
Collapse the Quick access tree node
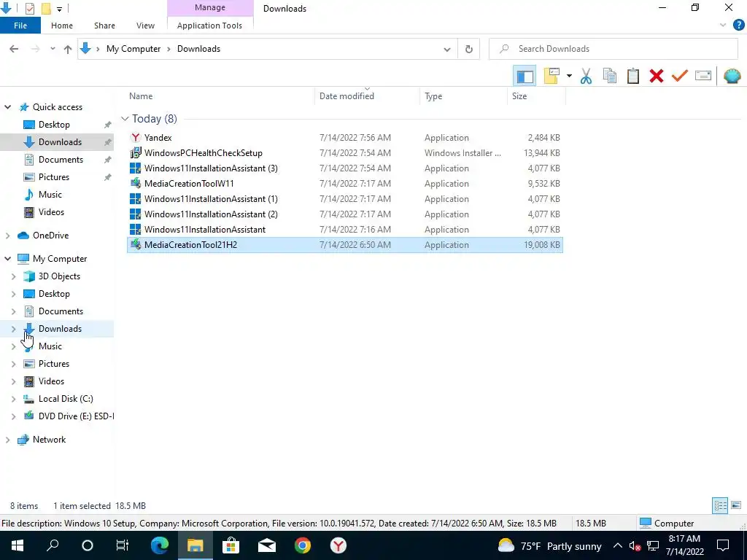tap(7, 107)
